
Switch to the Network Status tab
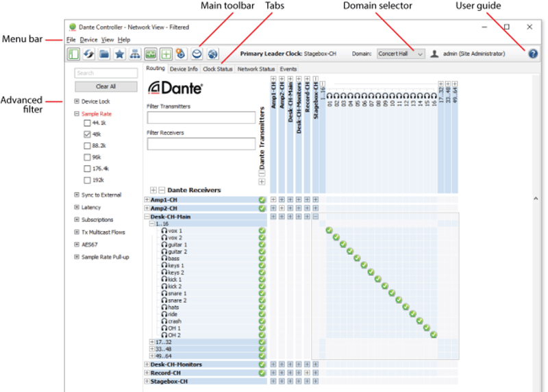(256, 69)
